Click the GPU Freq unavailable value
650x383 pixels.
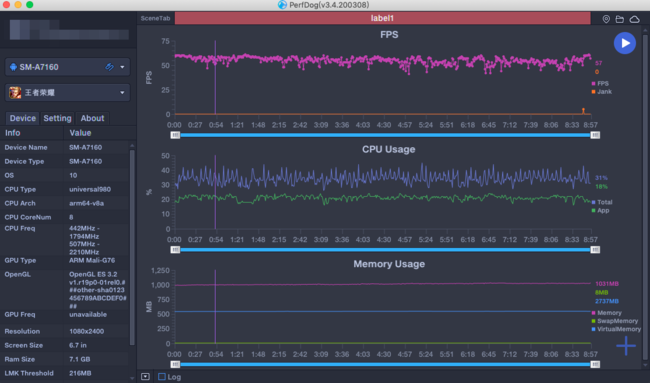[88, 314]
